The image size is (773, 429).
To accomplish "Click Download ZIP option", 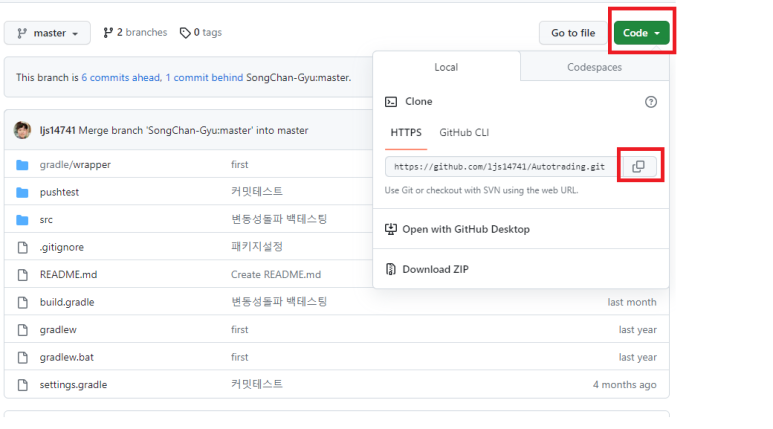I will [x=521, y=269].
